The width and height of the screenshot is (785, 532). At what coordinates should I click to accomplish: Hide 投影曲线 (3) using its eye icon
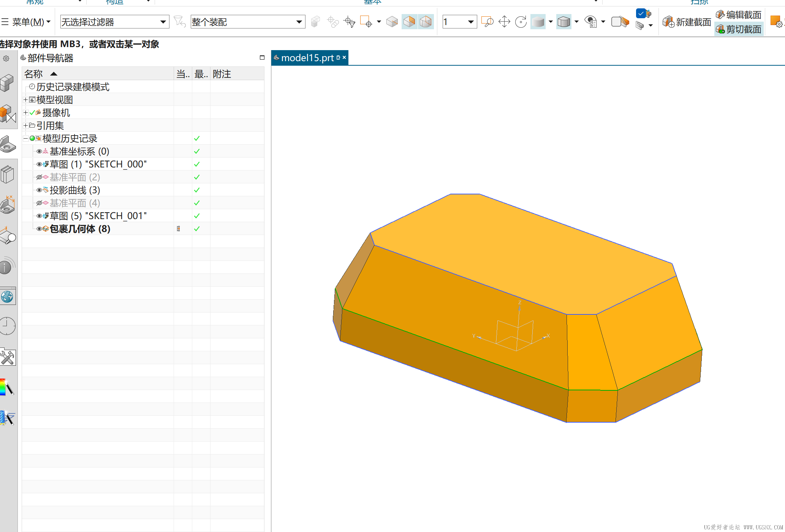tap(39, 190)
